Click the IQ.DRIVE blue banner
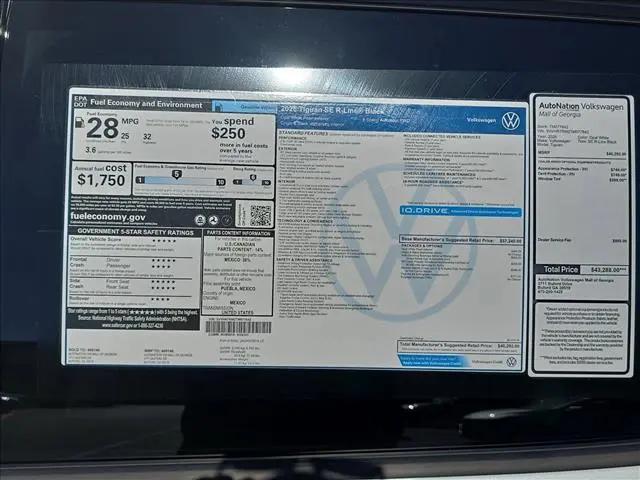Viewport: 640px width, 480px height. pos(460,211)
